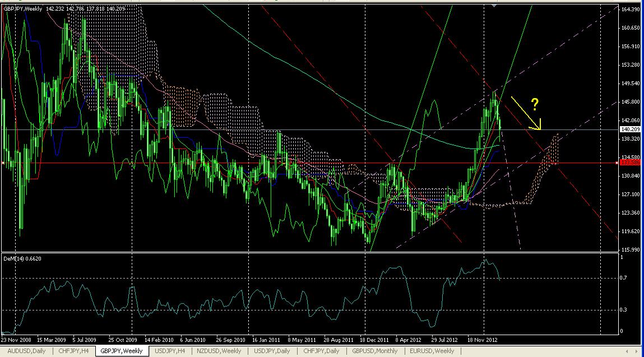Click the 23 Nov 2008 date label
The height and width of the screenshot is (357, 644).
[16, 340]
